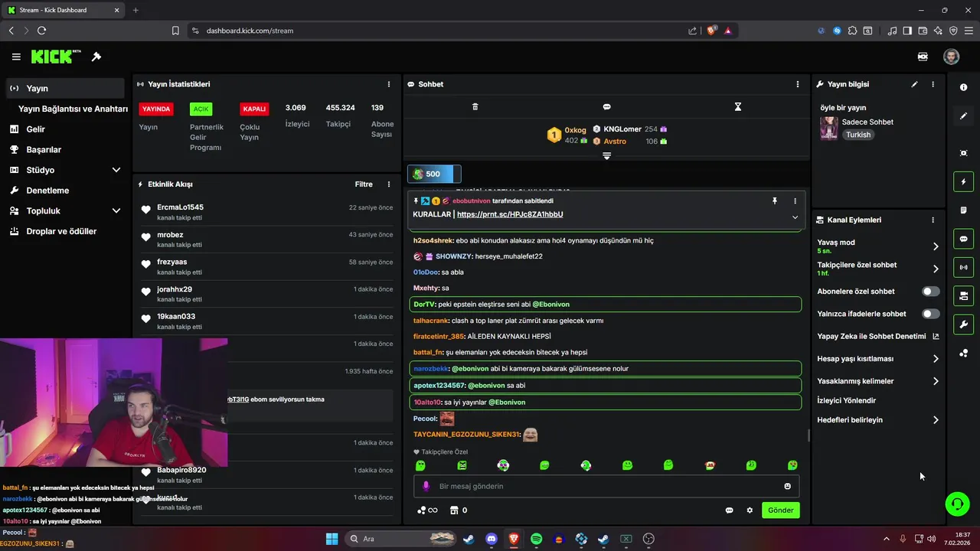Click the KICK logo
The image size is (980, 551).
pyautogui.click(x=56, y=57)
